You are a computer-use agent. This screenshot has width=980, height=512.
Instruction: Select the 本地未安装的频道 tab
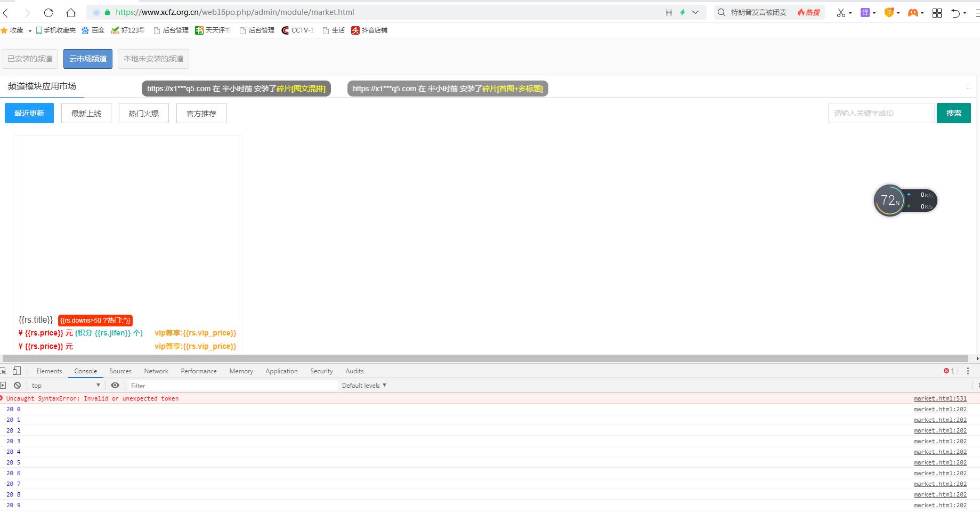[153, 59]
